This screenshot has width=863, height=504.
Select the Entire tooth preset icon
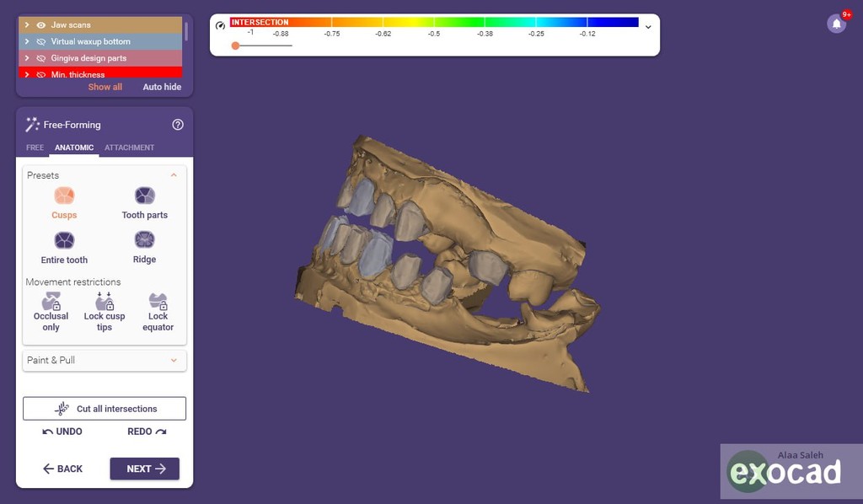[64, 240]
